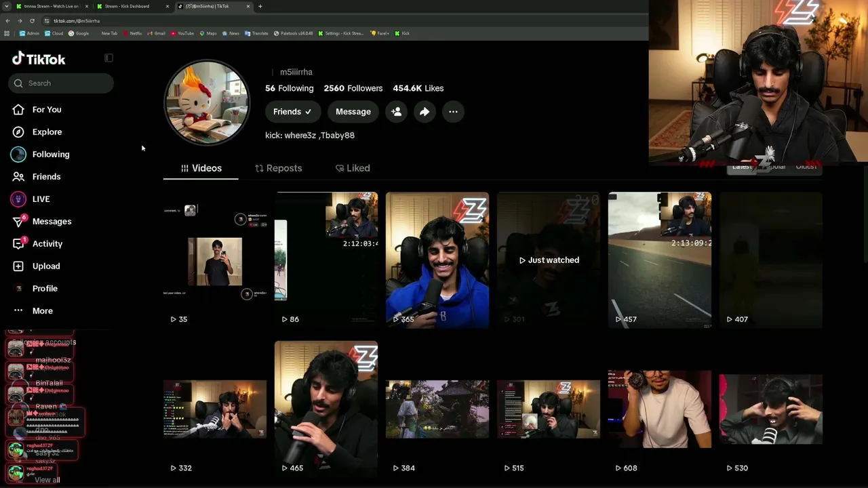
Task: Open the Kick bookmark
Action: [x=402, y=33]
